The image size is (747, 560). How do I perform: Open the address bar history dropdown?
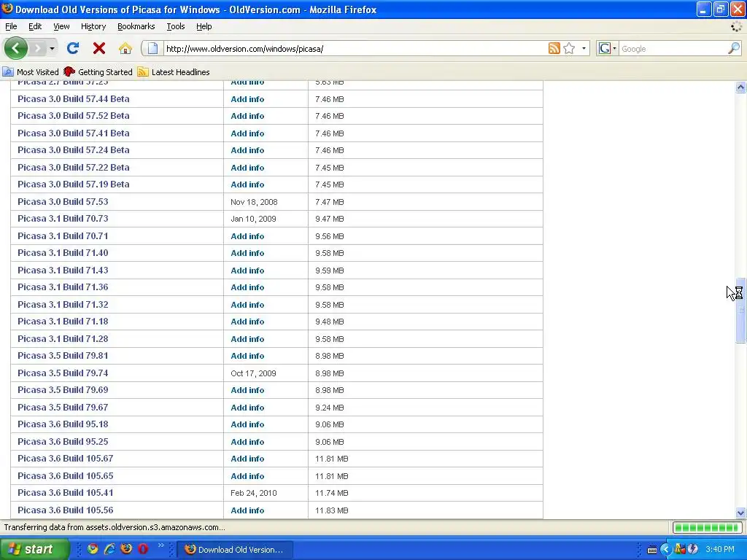click(584, 48)
